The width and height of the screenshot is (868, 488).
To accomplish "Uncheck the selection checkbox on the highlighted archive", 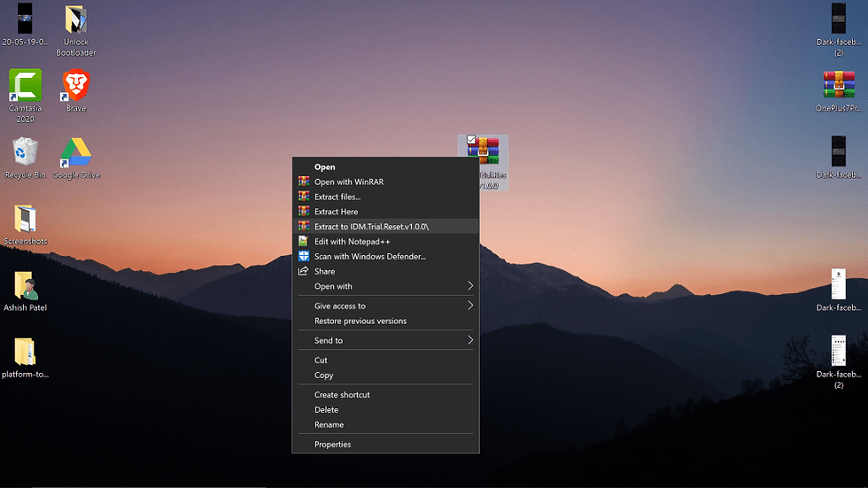I will click(x=471, y=140).
